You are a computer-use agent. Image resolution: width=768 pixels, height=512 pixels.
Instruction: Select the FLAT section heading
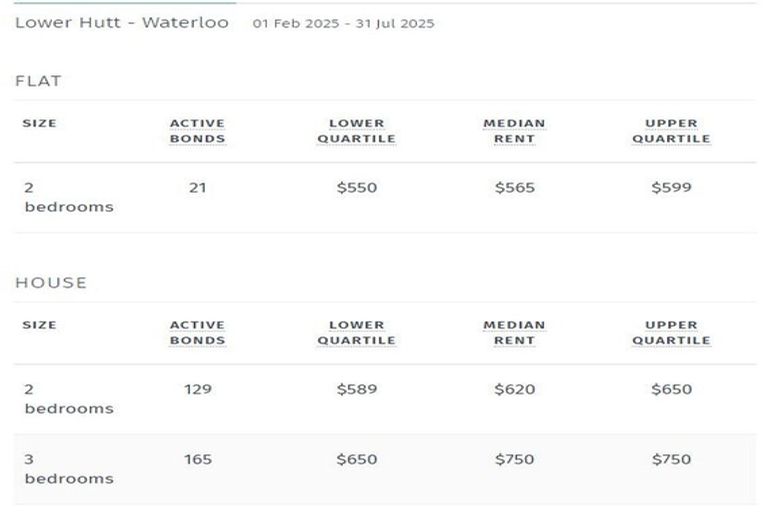click(38, 81)
